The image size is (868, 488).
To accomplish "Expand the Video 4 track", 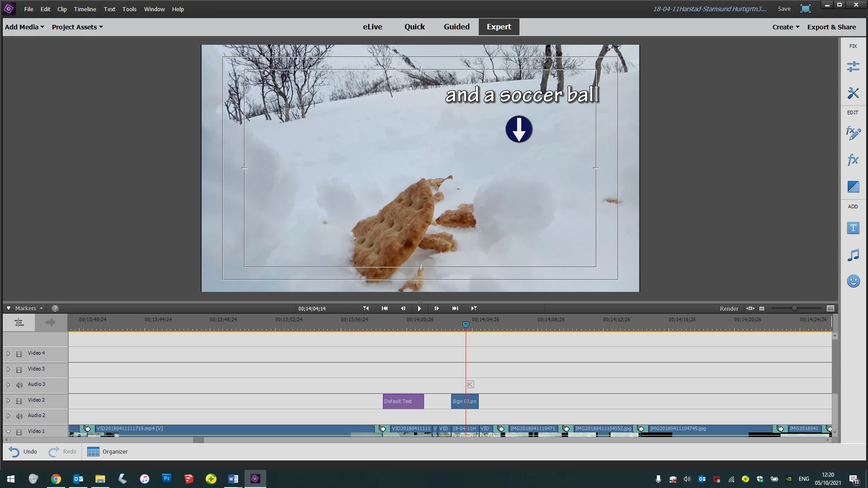I will [x=8, y=353].
